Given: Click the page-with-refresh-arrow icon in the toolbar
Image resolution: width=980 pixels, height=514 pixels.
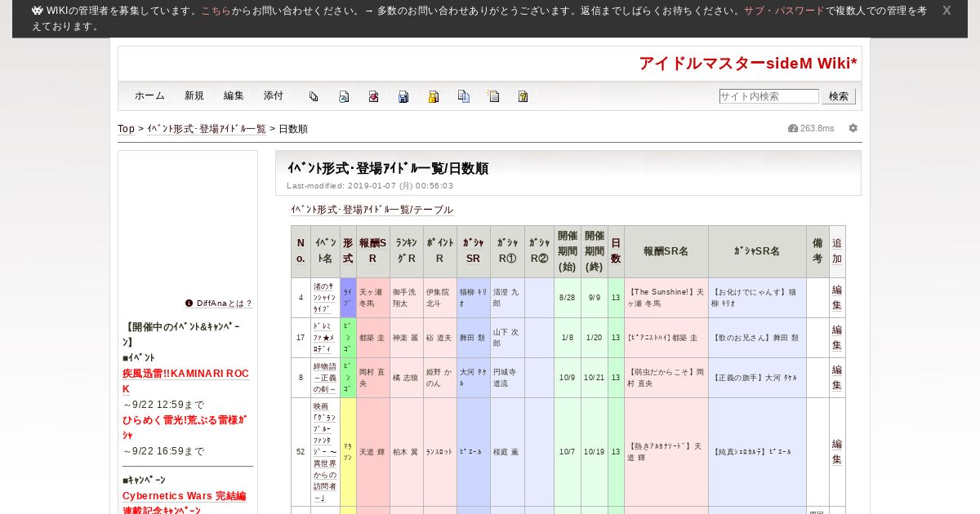Looking at the screenshot, I should tap(344, 96).
